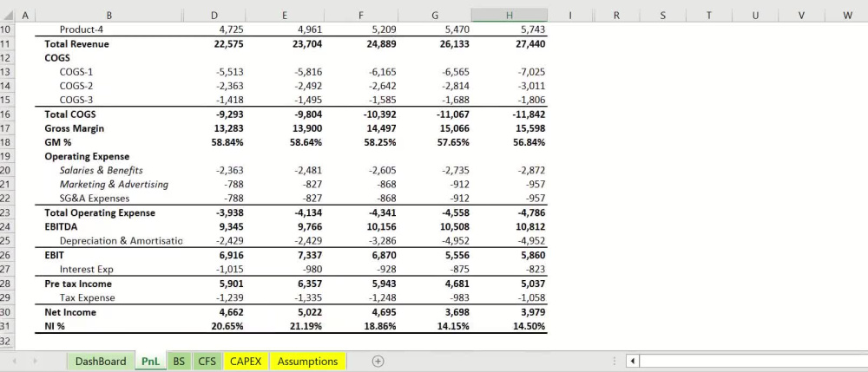Select row 24 header
The image size is (868, 372).
click(x=7, y=226)
